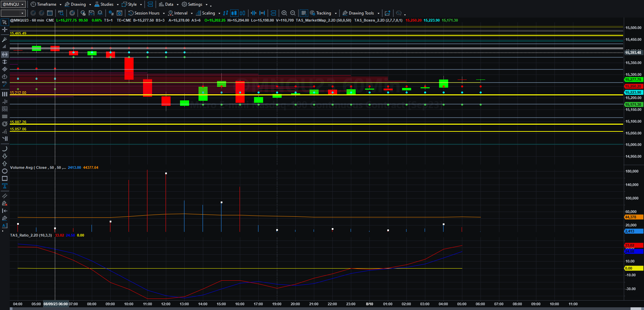Select the horizontal line drawing tool
Viewport: 644px width, 310px height.
point(5,54)
